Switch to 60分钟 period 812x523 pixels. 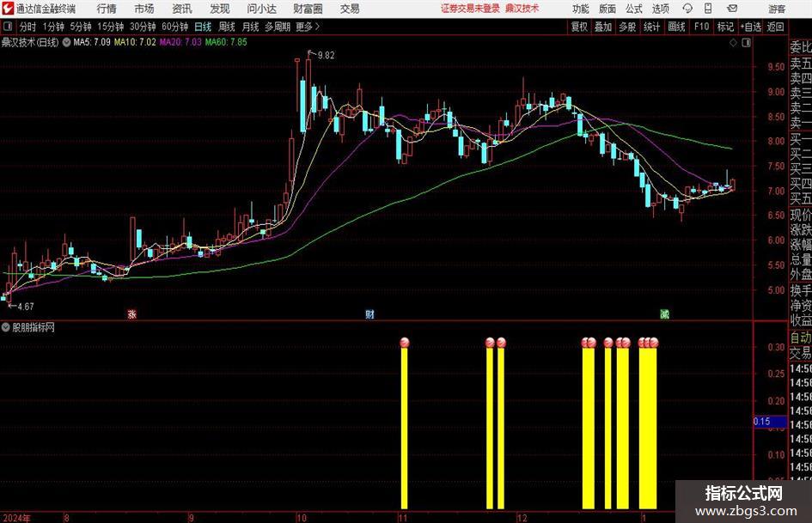point(174,27)
